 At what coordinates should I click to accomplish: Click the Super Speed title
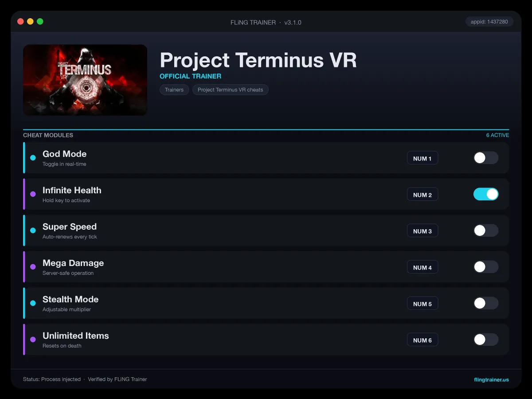click(x=70, y=227)
